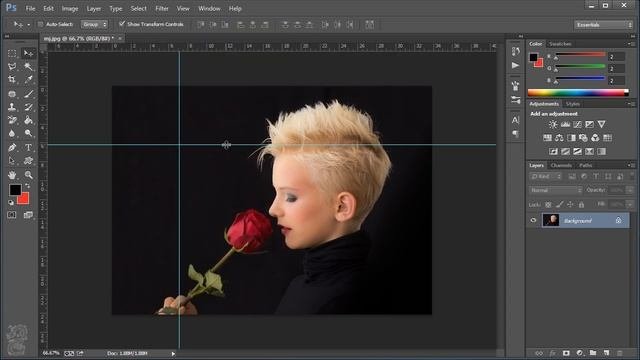The height and width of the screenshot is (360, 640).
Task: Open the Essentials workspace dropdown
Action: [603, 25]
